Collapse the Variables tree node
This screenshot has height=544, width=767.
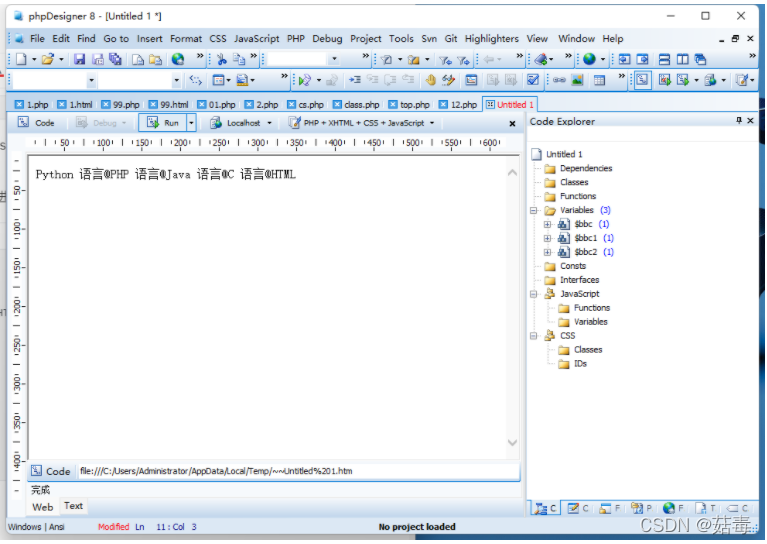pos(534,210)
